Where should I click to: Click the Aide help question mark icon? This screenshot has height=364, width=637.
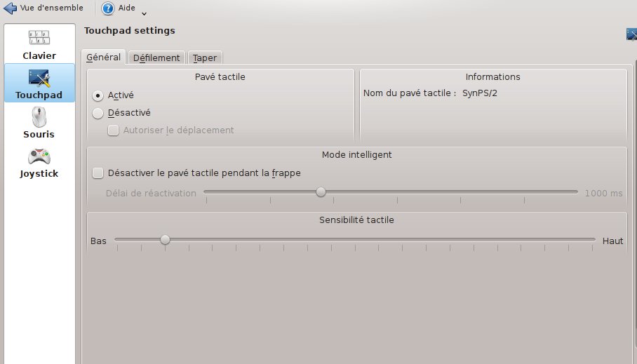[x=108, y=8]
